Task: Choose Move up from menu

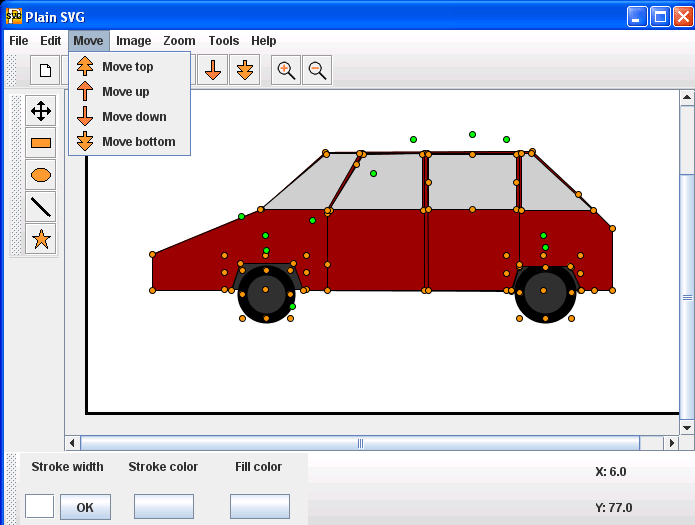Action: pos(129,91)
